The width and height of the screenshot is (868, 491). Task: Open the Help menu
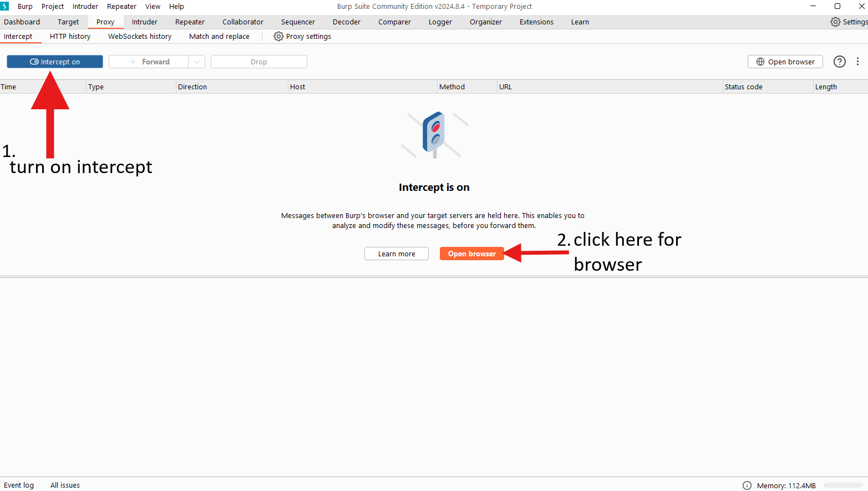coord(176,6)
